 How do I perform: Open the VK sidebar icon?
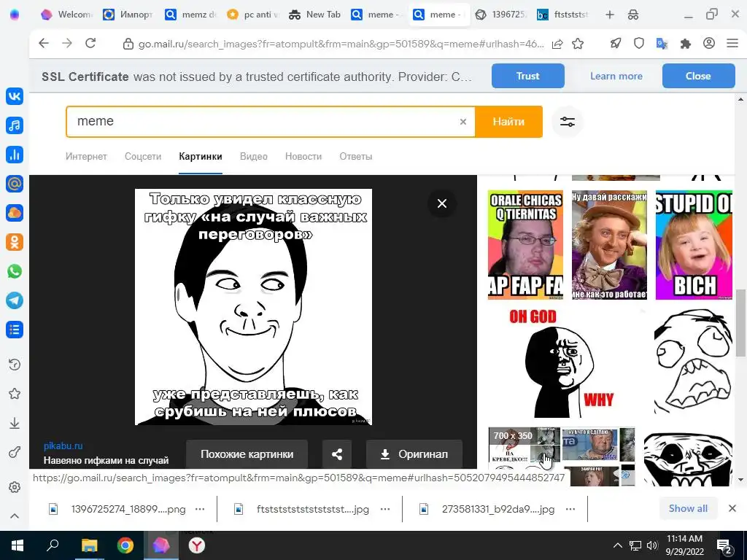click(x=15, y=96)
